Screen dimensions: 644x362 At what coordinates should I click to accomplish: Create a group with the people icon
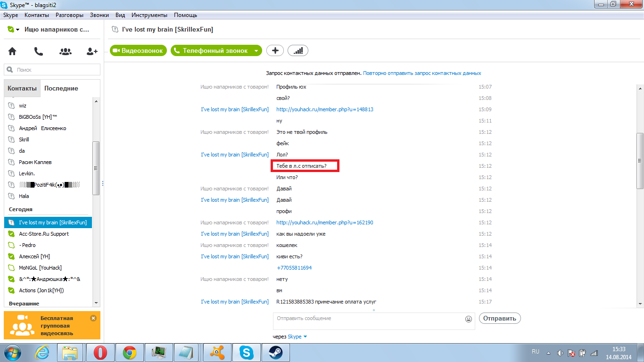[x=66, y=51]
